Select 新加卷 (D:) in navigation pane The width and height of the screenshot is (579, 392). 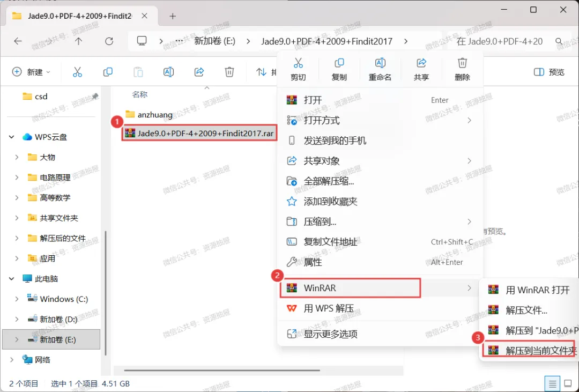point(53,319)
